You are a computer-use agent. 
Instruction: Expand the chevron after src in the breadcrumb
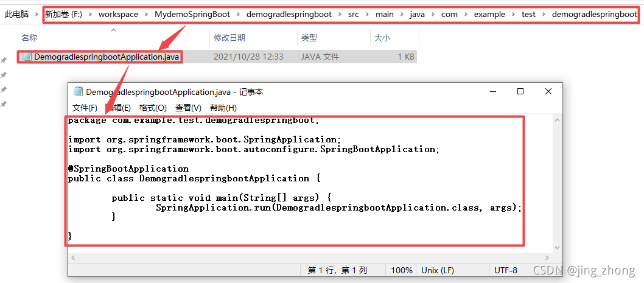point(367,15)
